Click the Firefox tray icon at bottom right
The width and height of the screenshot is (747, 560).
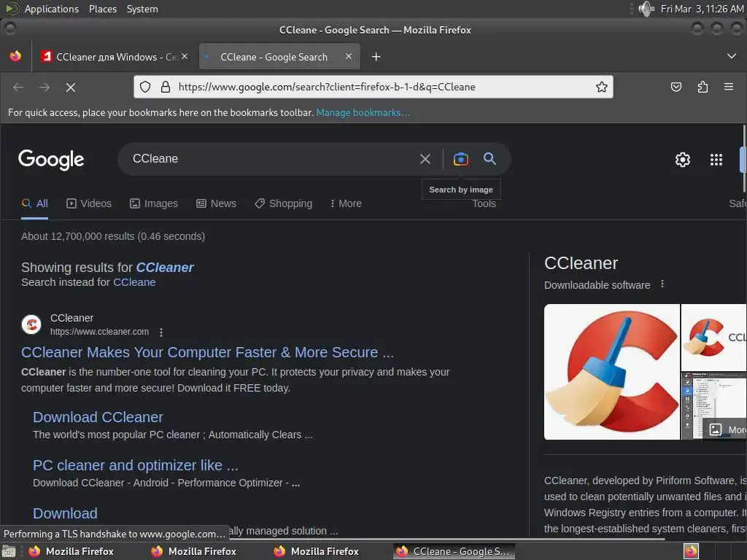(x=691, y=551)
